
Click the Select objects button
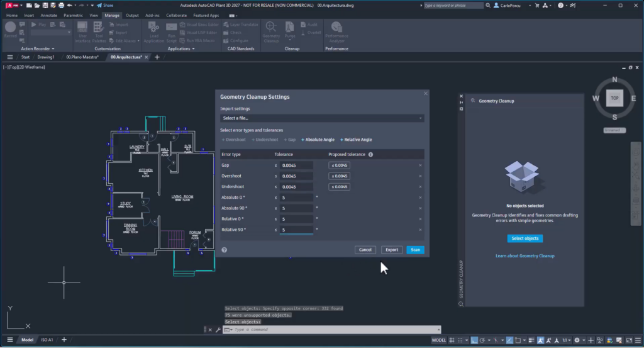pyautogui.click(x=525, y=239)
